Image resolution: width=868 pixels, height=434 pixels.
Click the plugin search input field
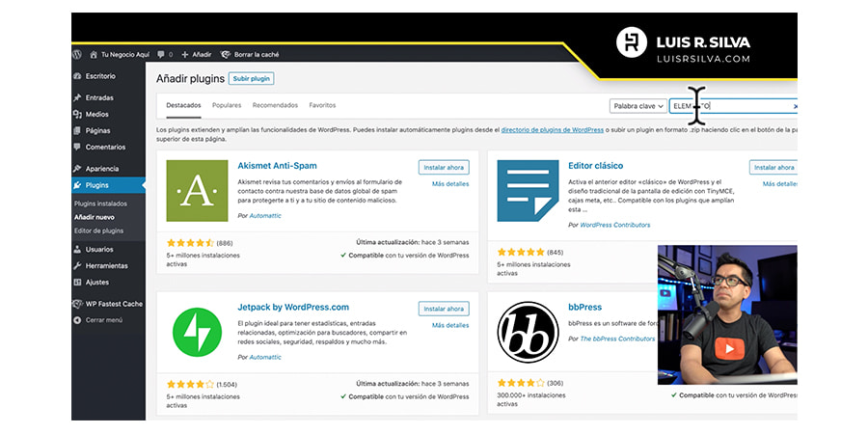(x=732, y=106)
